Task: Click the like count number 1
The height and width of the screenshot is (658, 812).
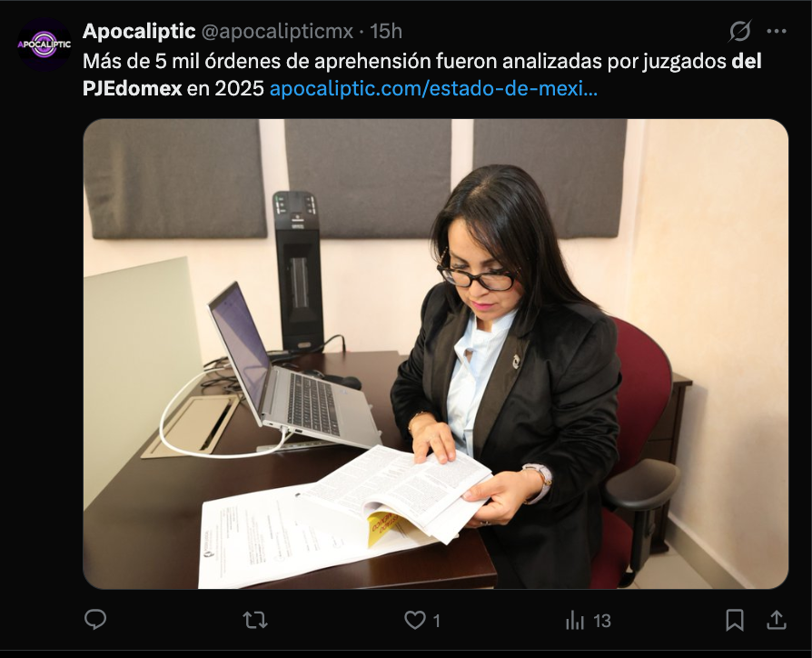Action: 437,620
